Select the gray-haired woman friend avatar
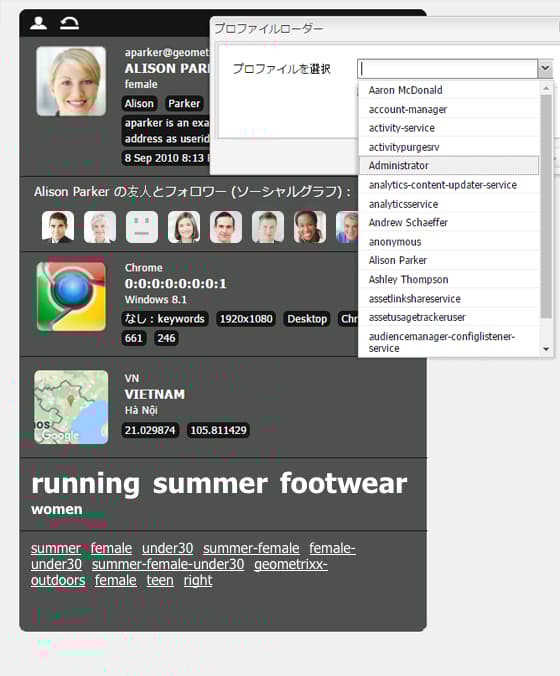 (x=100, y=227)
